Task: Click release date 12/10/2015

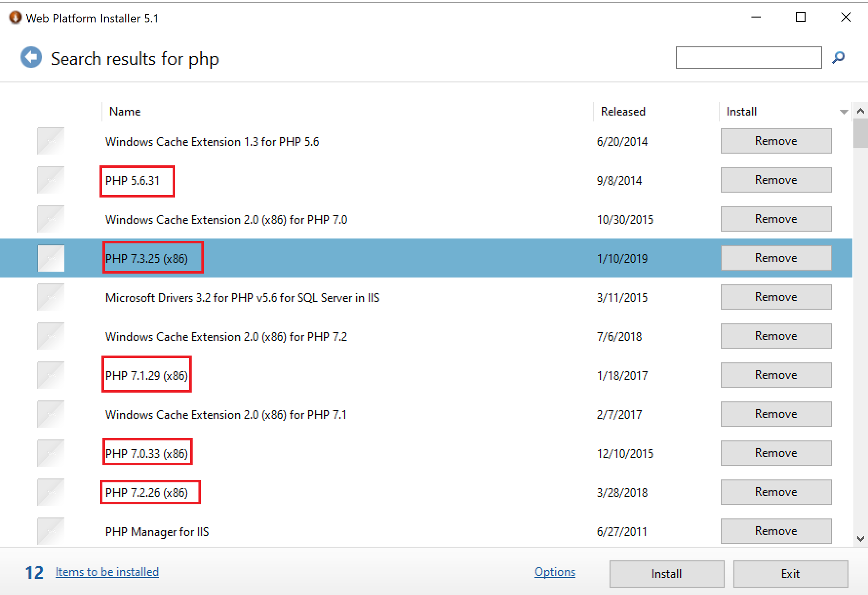Action: pos(625,454)
